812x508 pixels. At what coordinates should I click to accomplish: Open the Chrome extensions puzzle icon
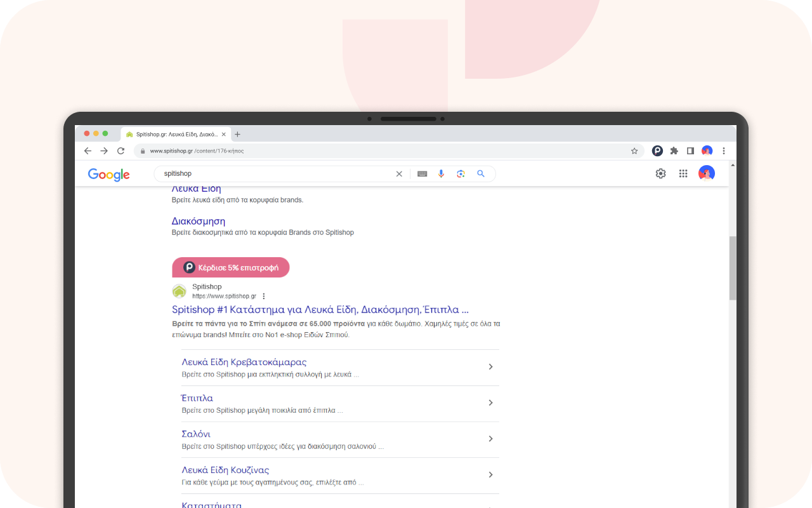(674, 151)
